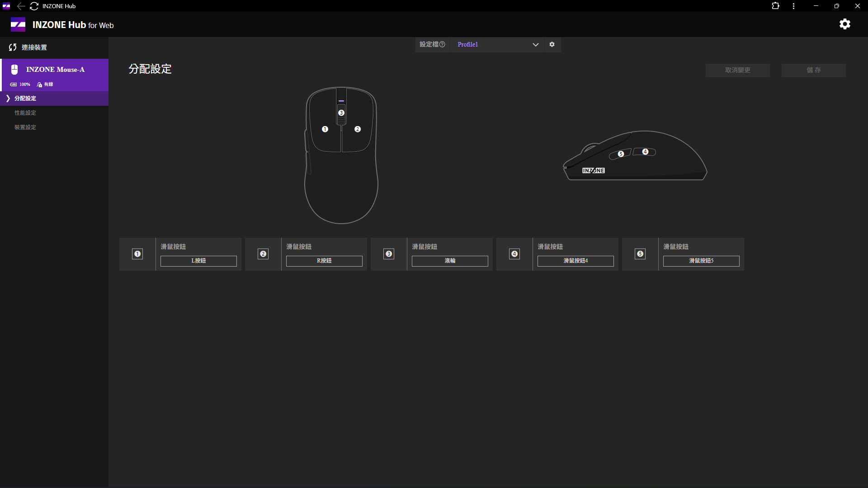Click the profile help question mark
Viewport: 868px width, 488px height.
pyautogui.click(x=442, y=44)
